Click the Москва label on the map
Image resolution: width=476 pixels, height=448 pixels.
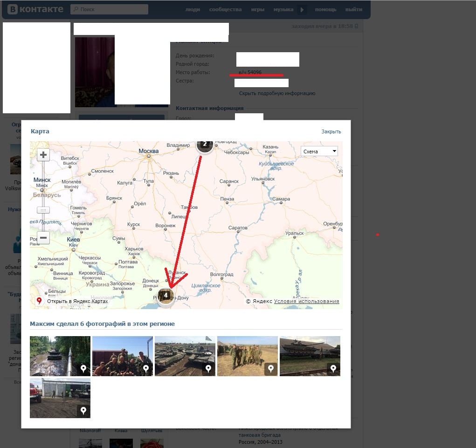point(148,151)
